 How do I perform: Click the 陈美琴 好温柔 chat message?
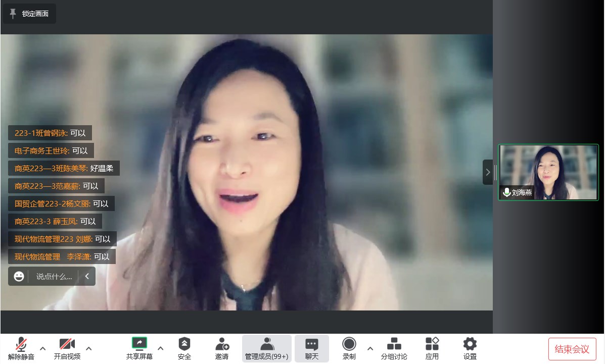pos(64,169)
